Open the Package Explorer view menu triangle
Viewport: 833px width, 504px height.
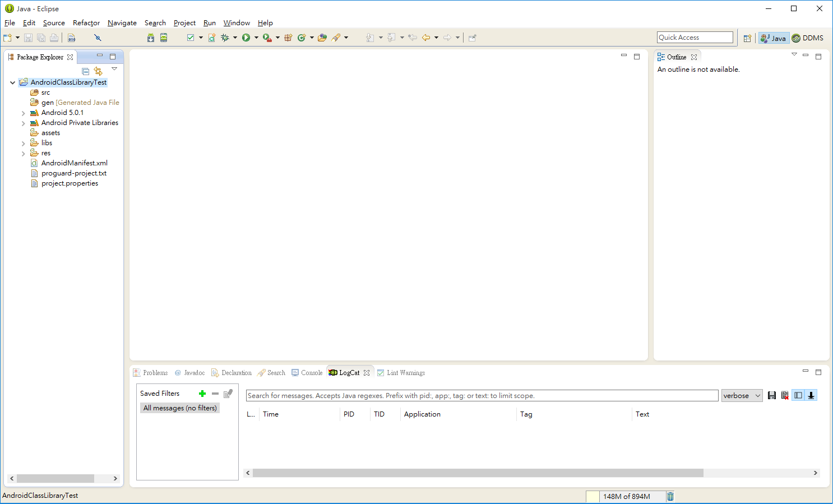click(x=114, y=69)
